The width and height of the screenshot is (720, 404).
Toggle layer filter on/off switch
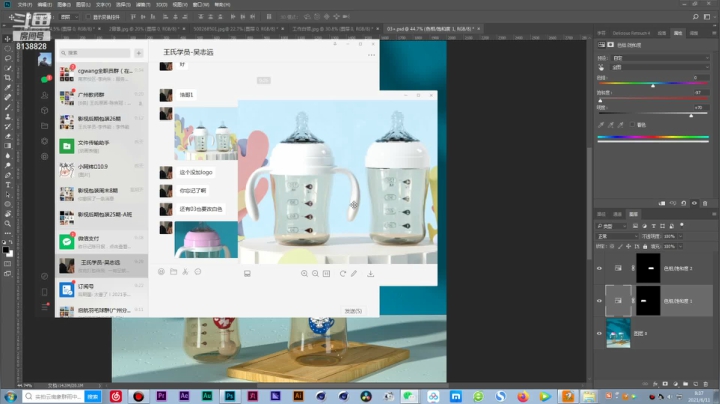(x=682, y=225)
